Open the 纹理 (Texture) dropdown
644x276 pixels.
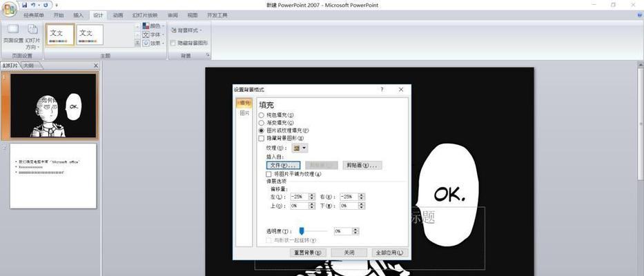point(300,148)
